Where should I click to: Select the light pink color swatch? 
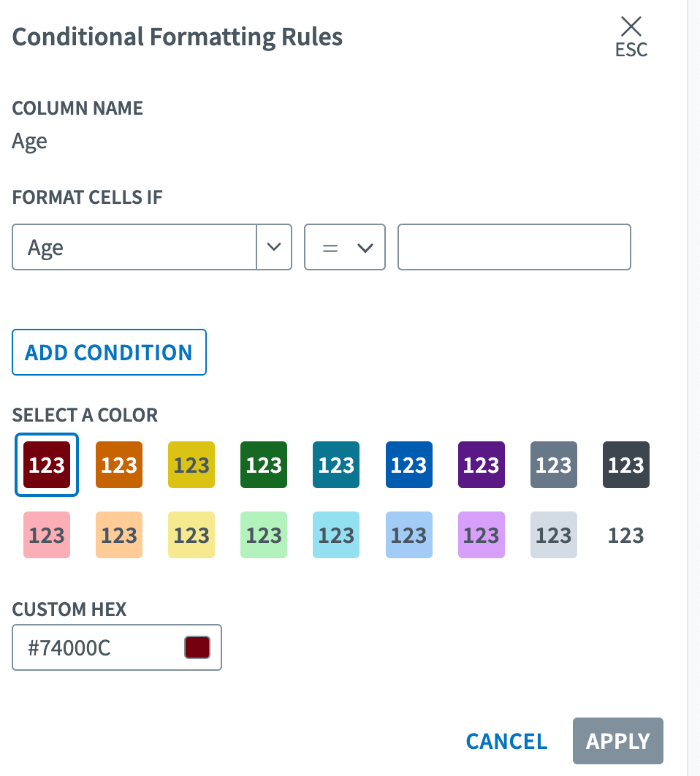coord(47,535)
